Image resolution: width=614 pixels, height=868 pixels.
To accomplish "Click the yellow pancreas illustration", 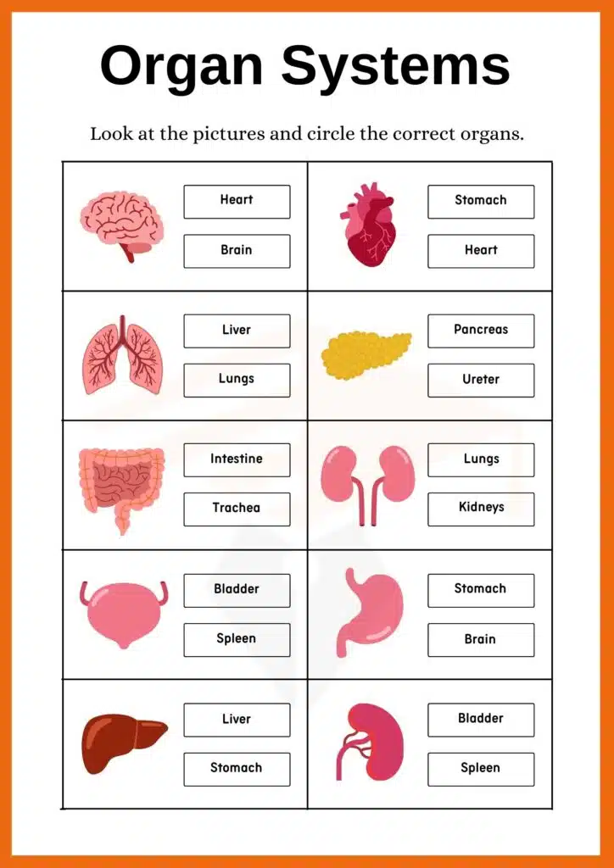I will (x=366, y=354).
